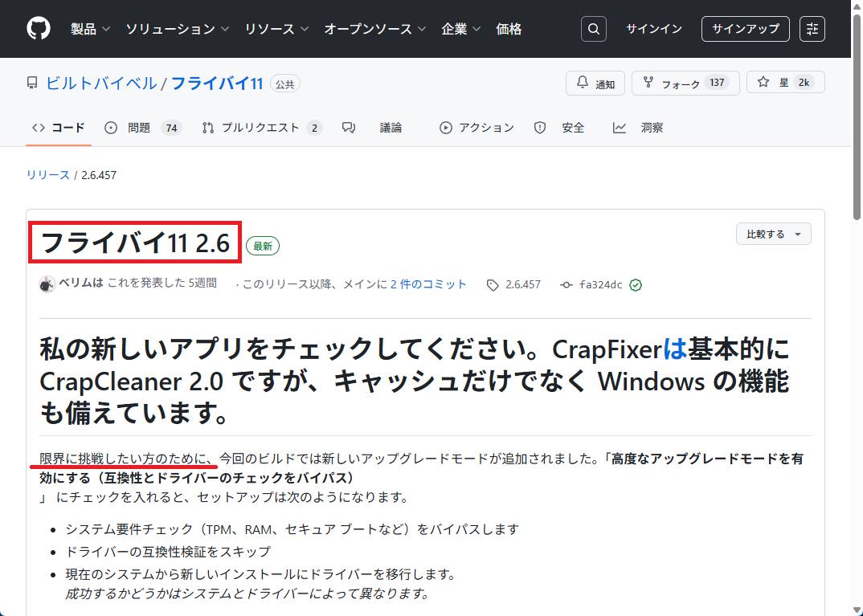863x616 pixels.
Task: Switch to the プルリクエスト tab
Action: (x=262, y=128)
